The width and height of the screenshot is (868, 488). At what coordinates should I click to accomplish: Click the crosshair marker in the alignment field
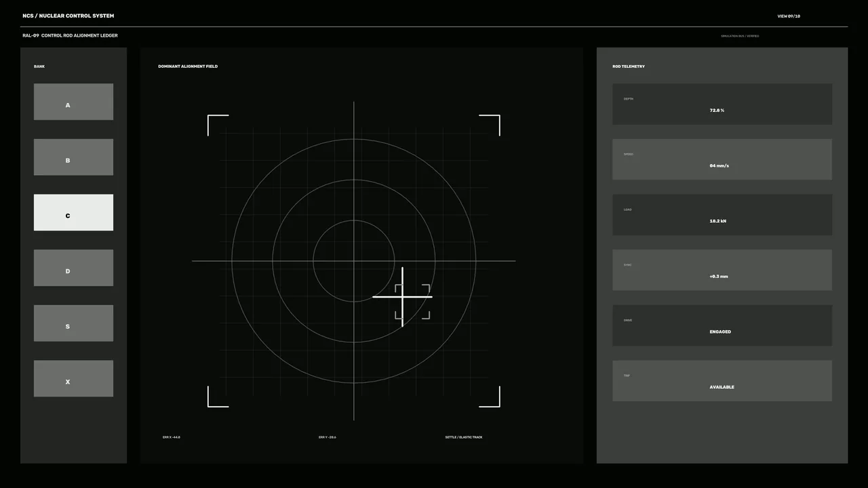pyautogui.click(x=402, y=297)
